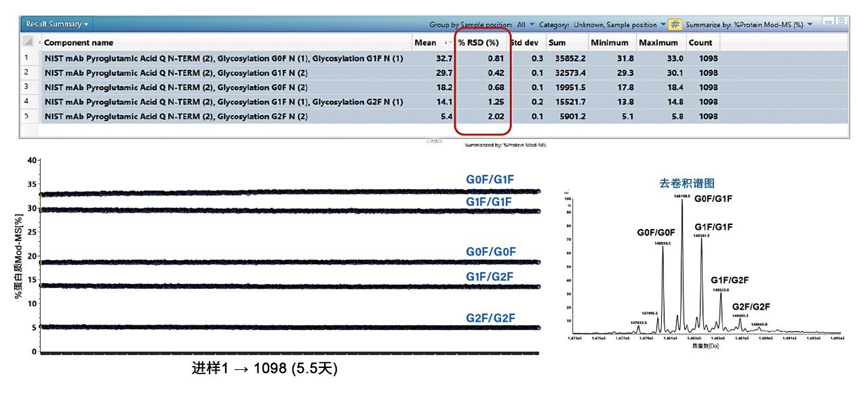Click Minimum value 29.3
The height and width of the screenshot is (393, 868).
tap(625, 73)
